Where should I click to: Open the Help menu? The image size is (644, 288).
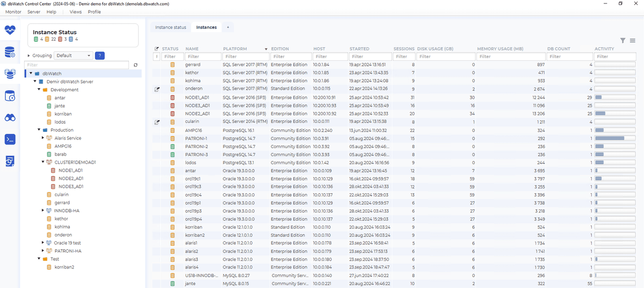(51, 12)
